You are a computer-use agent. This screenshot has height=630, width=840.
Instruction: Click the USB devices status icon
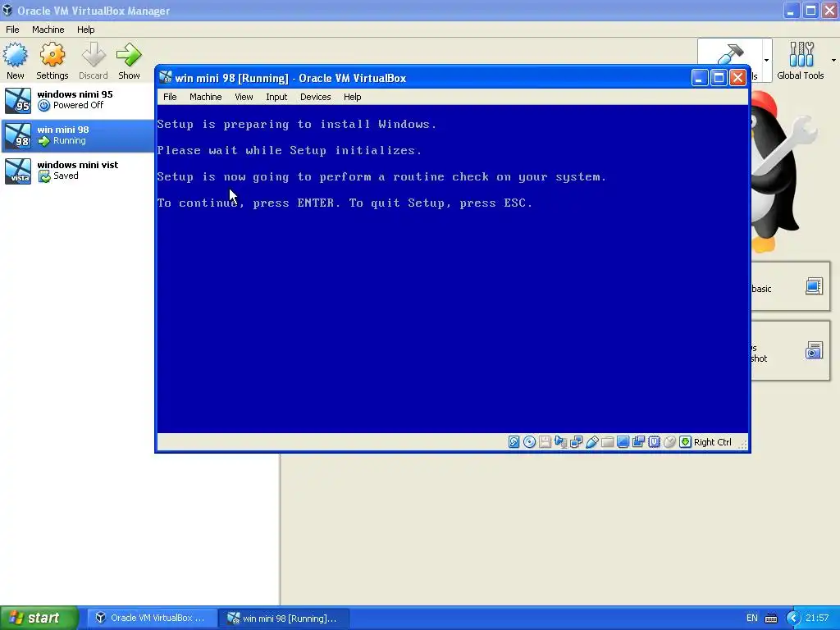tap(591, 442)
